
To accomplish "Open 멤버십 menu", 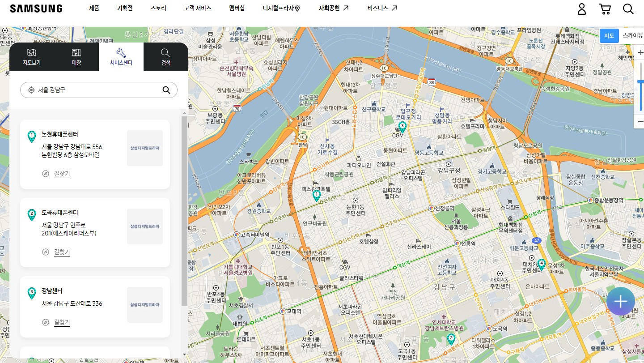I will click(x=237, y=8).
